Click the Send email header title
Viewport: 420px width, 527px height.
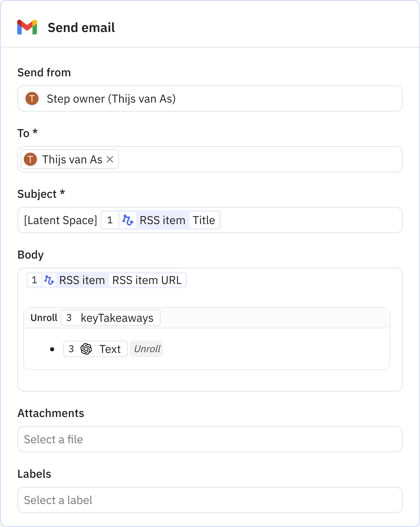81,27
